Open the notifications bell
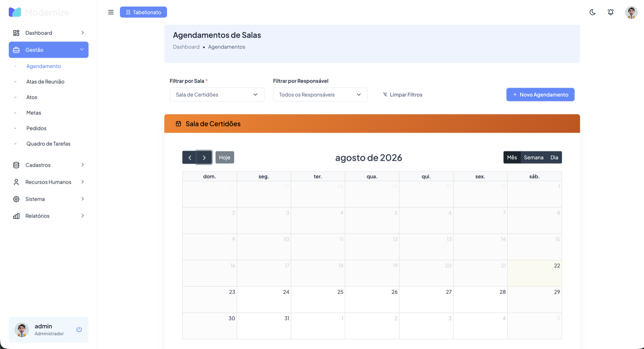This screenshot has height=349, width=644. tap(611, 12)
